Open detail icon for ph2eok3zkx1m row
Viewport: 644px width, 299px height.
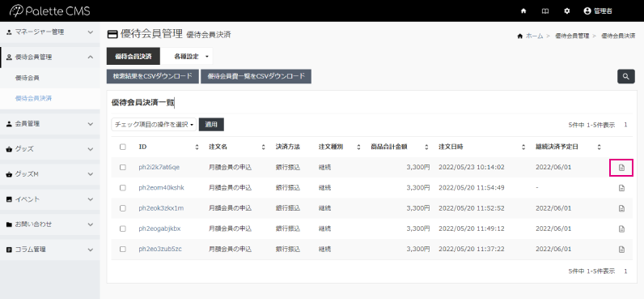[621, 208]
